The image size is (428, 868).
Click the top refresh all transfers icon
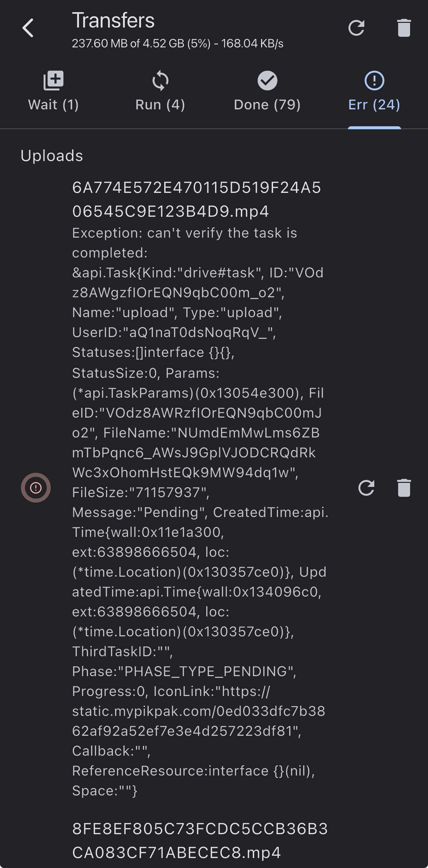coord(356,28)
